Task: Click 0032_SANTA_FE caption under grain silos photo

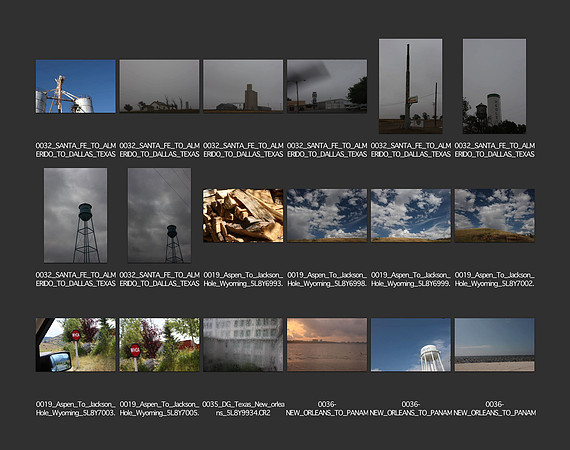Action: (x=76, y=150)
